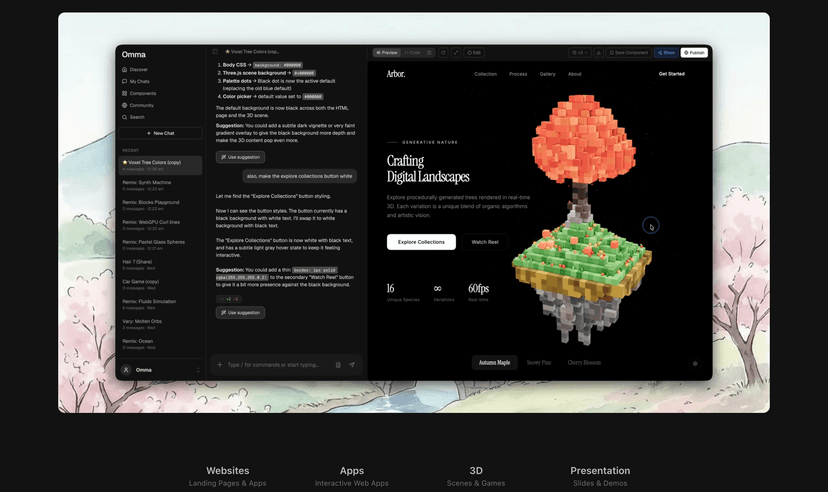Open Car Game (copy) chat
Viewport: 828px width, 492px height.
tap(160, 285)
